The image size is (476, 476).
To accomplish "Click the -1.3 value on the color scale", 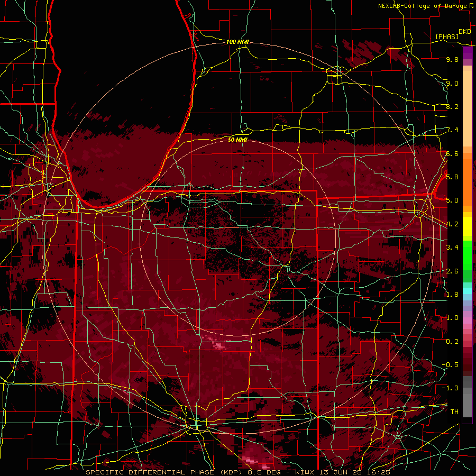I will [x=450, y=388].
